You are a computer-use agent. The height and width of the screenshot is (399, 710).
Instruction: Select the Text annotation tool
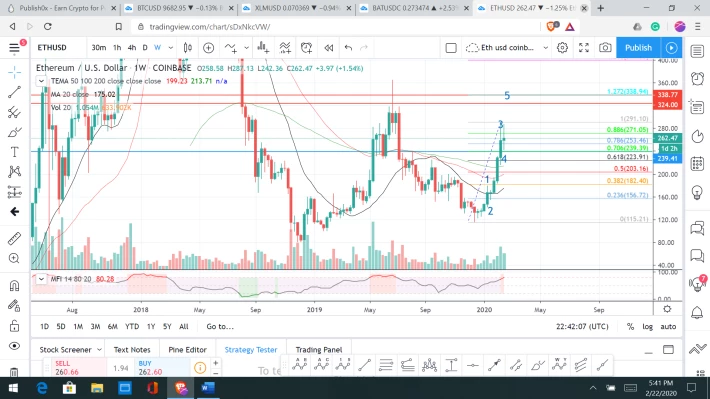click(14, 152)
